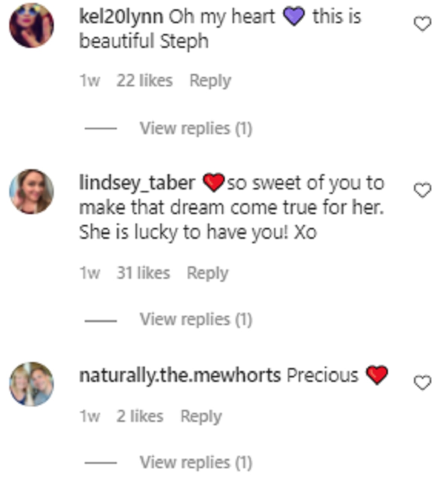Open kel20lynn's profile picture
Image resolution: width=448 pixels, height=479 pixels.
point(31,25)
